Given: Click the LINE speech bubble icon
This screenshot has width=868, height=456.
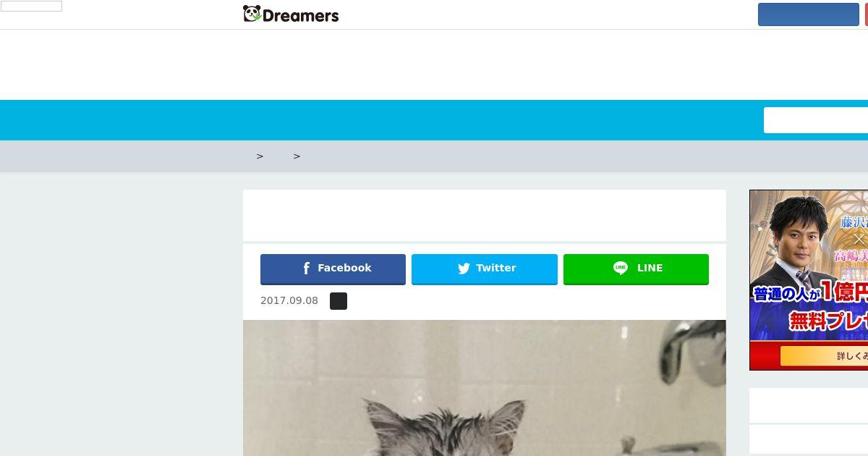Looking at the screenshot, I should click(621, 268).
